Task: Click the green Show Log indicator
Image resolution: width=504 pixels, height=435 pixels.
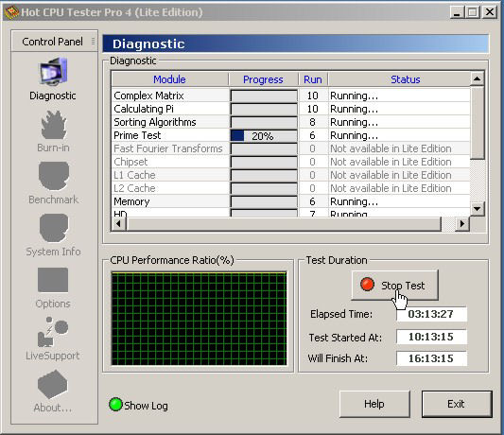Action: (115, 405)
